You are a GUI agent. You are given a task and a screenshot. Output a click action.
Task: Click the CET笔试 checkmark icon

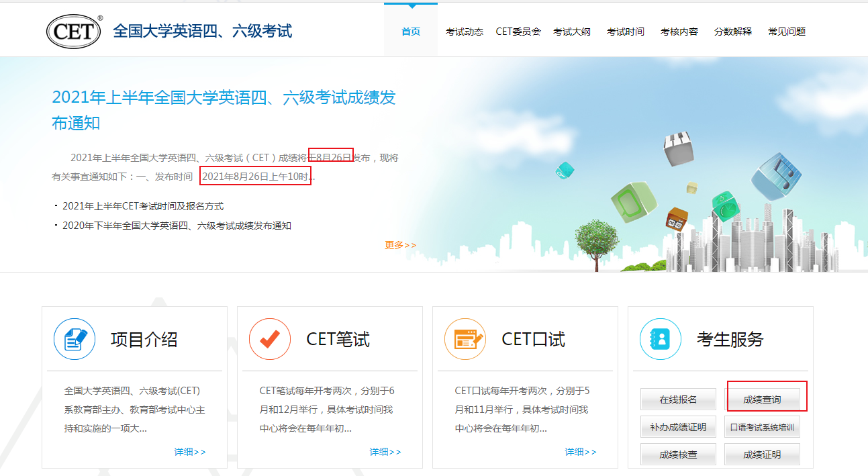coord(270,339)
